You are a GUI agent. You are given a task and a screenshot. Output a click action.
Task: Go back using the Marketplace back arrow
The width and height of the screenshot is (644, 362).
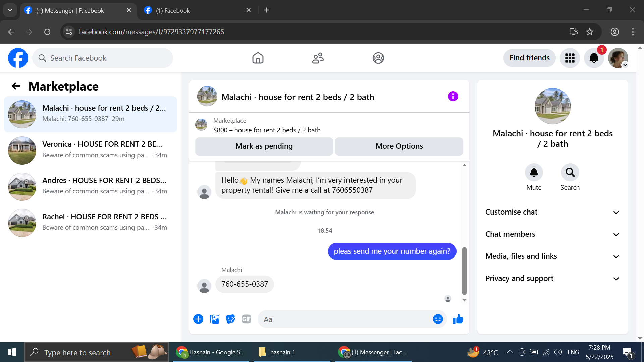(x=16, y=86)
